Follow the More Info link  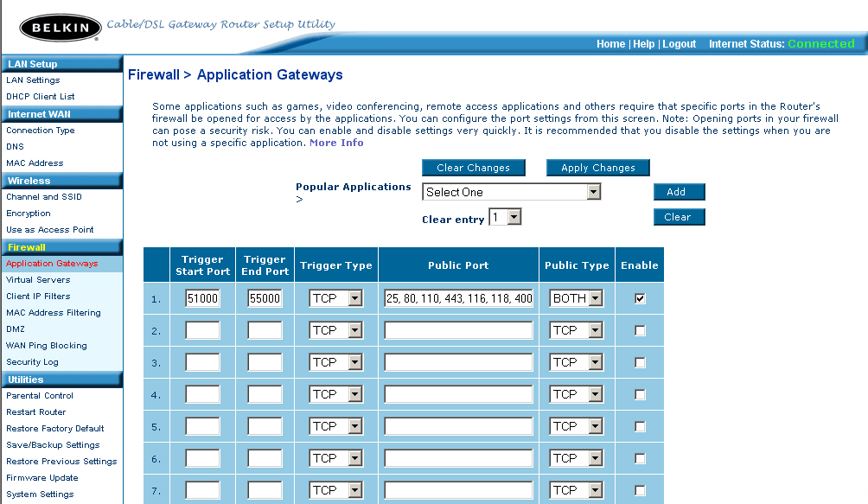tap(336, 143)
